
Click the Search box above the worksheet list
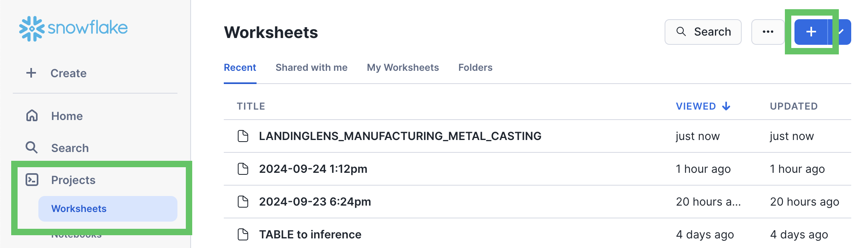pos(703,32)
